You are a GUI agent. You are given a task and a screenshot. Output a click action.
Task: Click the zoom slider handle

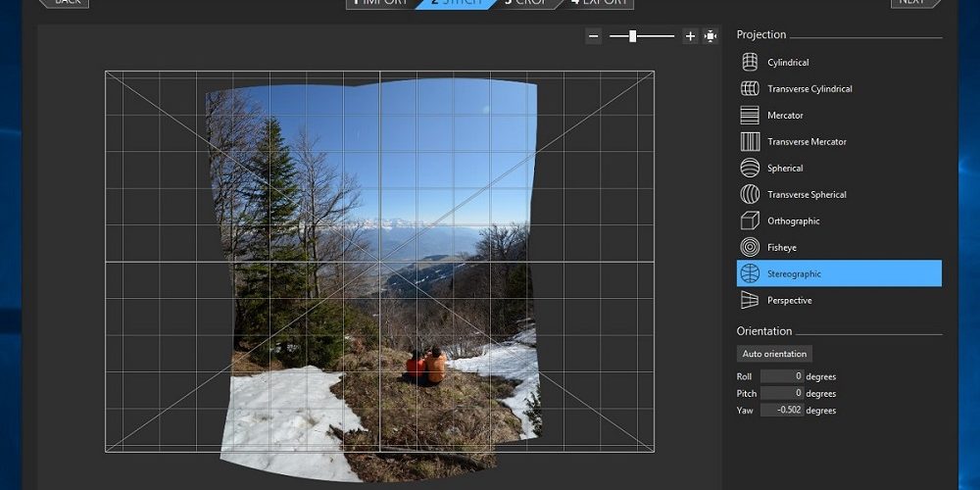(x=633, y=36)
